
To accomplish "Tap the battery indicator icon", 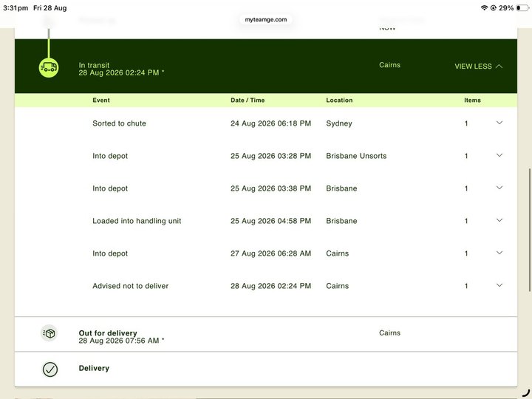I will point(522,8).
